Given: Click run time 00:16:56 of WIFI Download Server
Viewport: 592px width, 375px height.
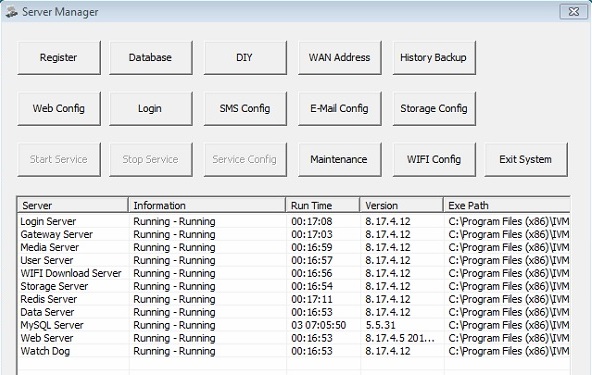Looking at the screenshot, I should [x=312, y=273].
